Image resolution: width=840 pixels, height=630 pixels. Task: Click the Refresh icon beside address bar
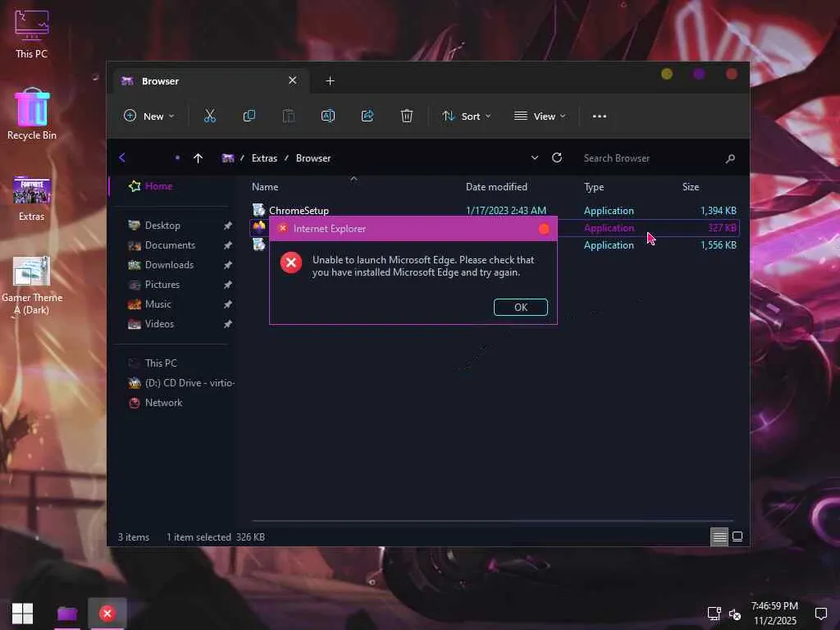click(x=557, y=157)
